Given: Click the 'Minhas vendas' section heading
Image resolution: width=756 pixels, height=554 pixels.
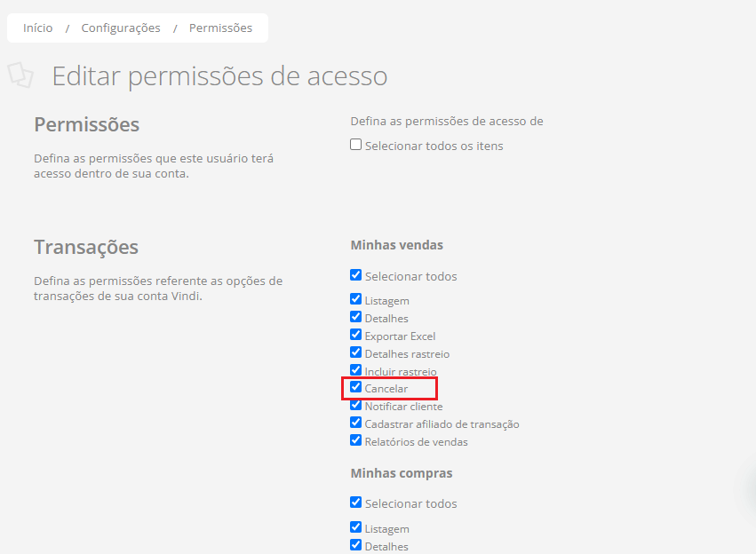Looking at the screenshot, I should coord(397,245).
